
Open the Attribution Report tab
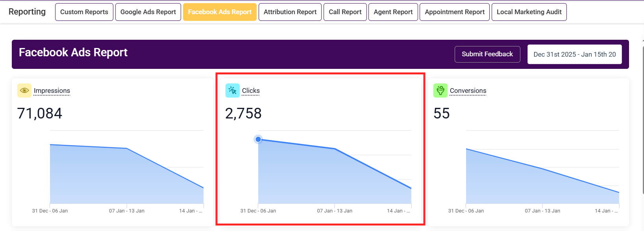pyautogui.click(x=290, y=12)
